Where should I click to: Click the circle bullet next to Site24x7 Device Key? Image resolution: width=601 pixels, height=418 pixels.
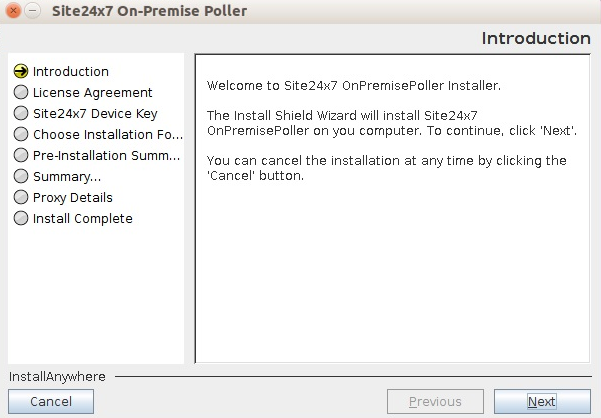tap(20, 114)
